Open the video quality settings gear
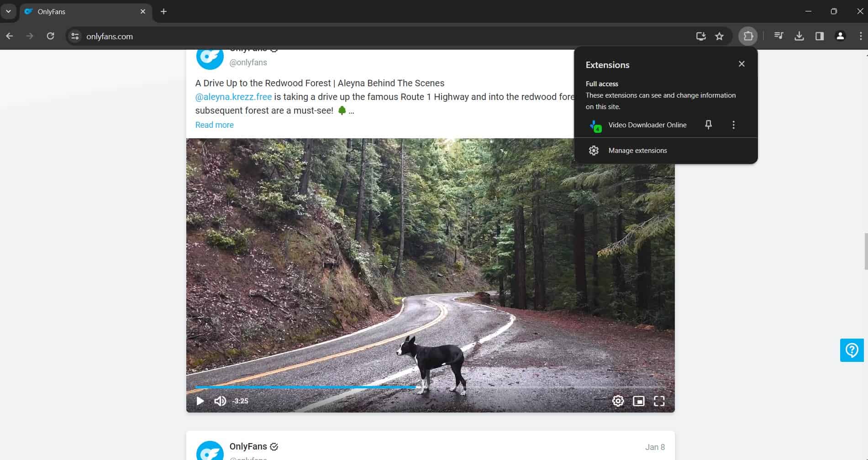The image size is (868, 460). pyautogui.click(x=618, y=401)
